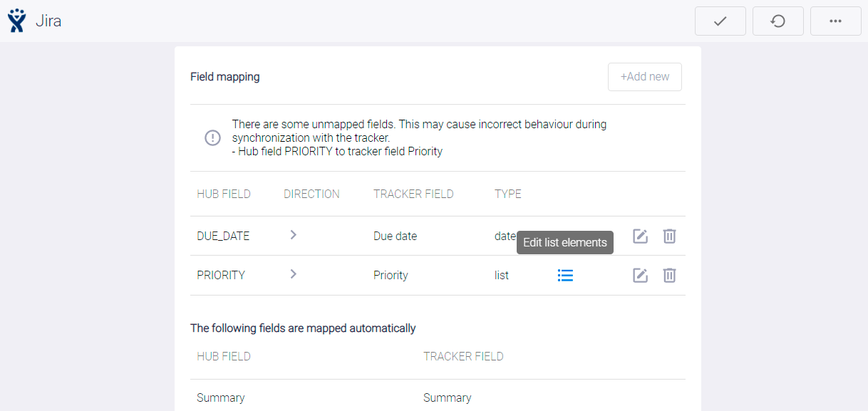Click the +Add new mapping button
Viewport: 868px width, 411px height.
[x=644, y=77]
